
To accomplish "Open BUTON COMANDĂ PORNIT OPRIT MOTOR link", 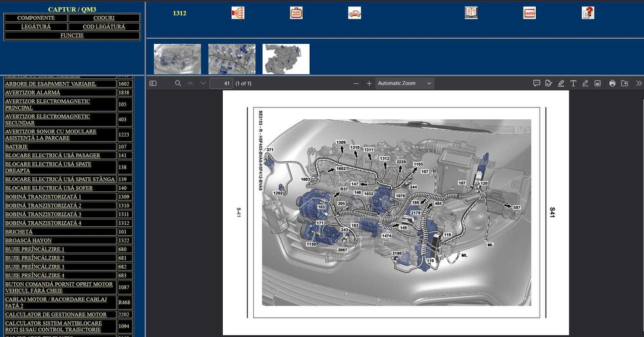I will click(x=59, y=287).
